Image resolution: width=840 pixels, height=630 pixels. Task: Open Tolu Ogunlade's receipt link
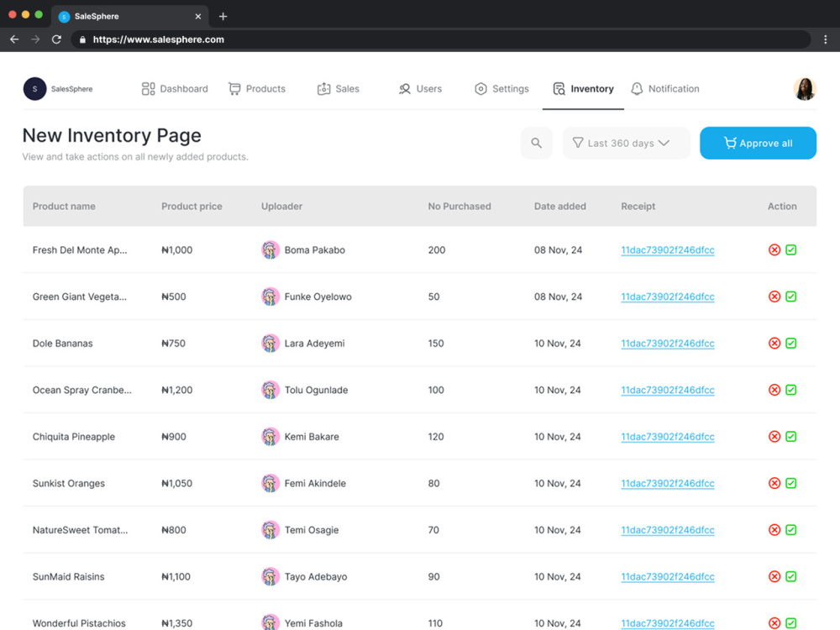tap(668, 390)
